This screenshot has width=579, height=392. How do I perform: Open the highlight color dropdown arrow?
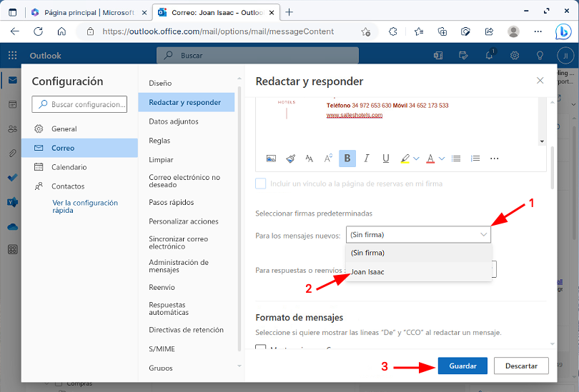[x=416, y=159]
